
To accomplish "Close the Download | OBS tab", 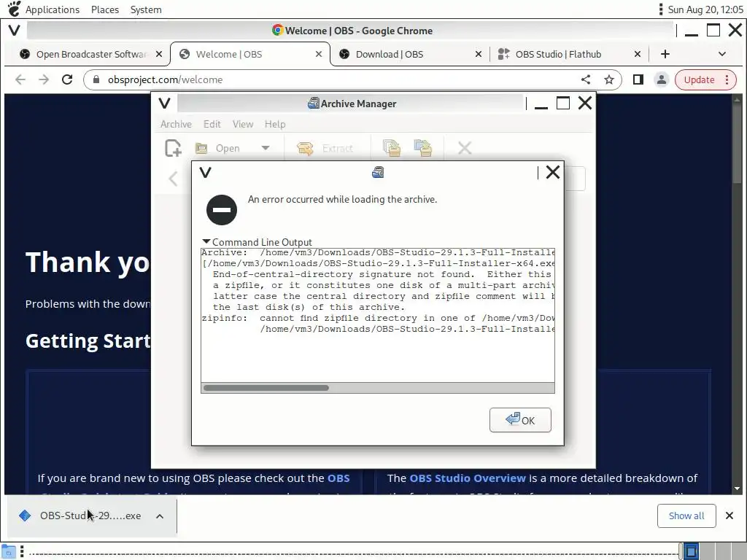I will [479, 54].
